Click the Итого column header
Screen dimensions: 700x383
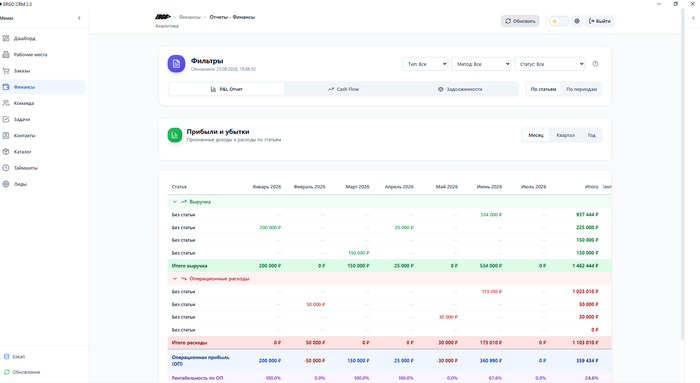point(592,187)
